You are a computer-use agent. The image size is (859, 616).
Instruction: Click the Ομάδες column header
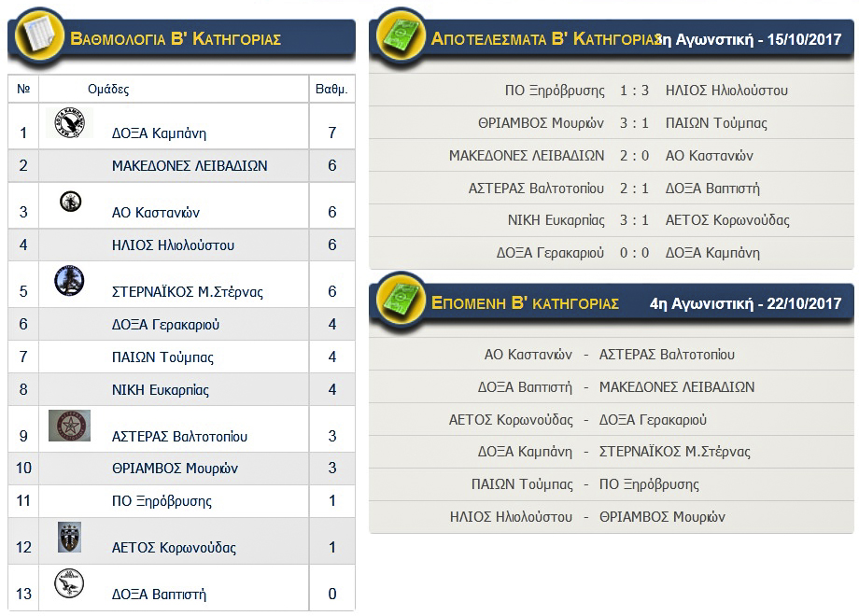[108, 90]
